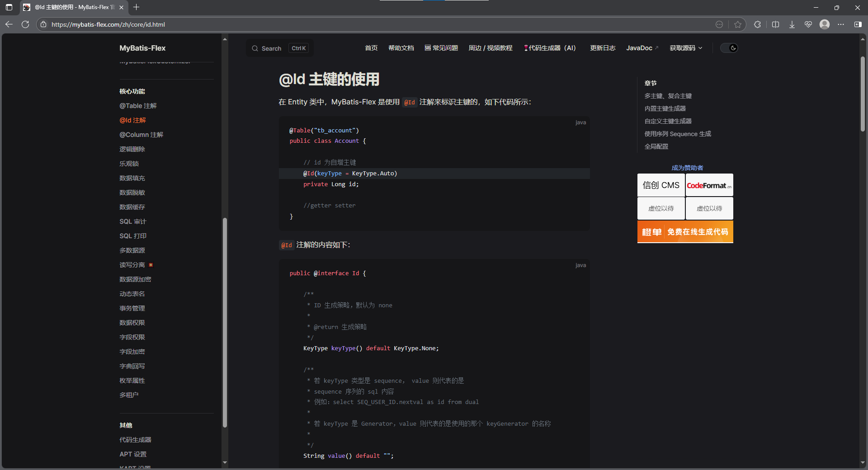Open the Downloads icon in the toolbar

pos(792,24)
